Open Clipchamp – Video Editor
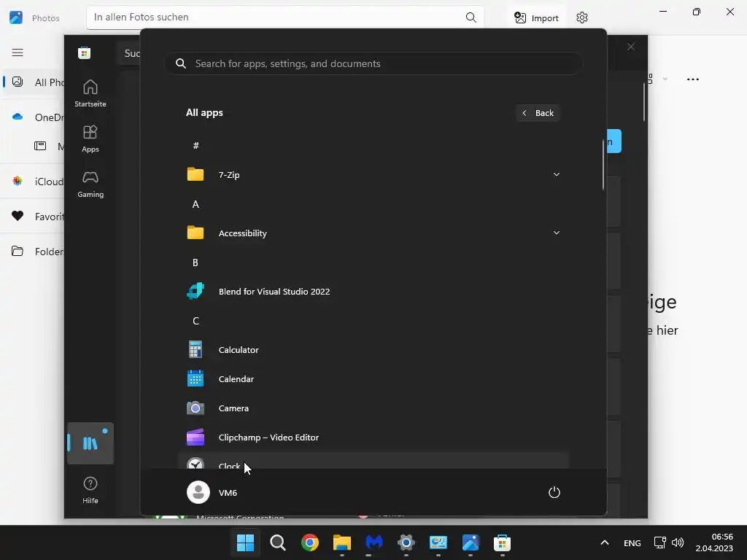The image size is (747, 560). point(373,437)
